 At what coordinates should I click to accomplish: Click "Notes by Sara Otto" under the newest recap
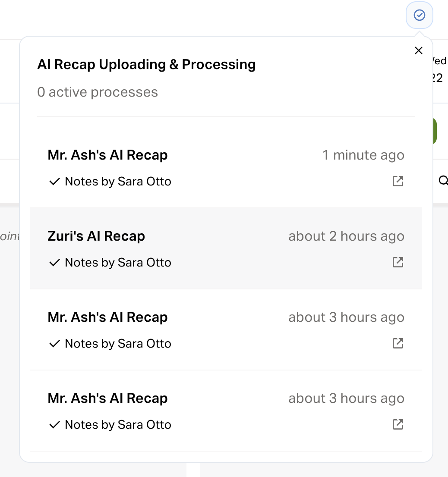pos(118,182)
